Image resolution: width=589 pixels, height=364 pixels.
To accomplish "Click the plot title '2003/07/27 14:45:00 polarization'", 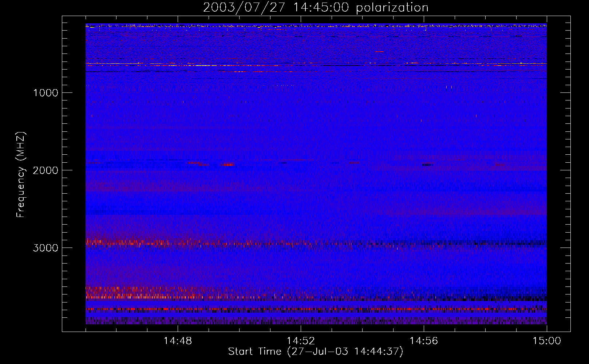I will coord(316,8).
